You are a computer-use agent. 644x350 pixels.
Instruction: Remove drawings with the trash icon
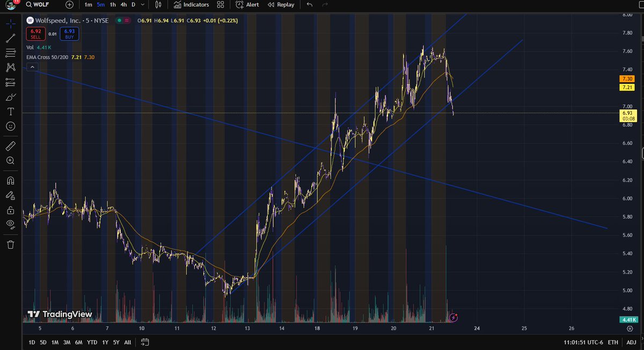tap(10, 244)
